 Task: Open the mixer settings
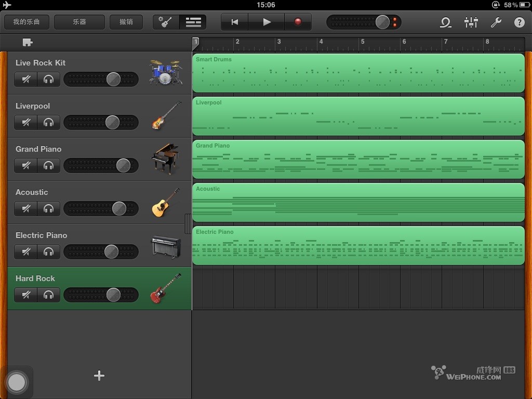click(x=471, y=22)
